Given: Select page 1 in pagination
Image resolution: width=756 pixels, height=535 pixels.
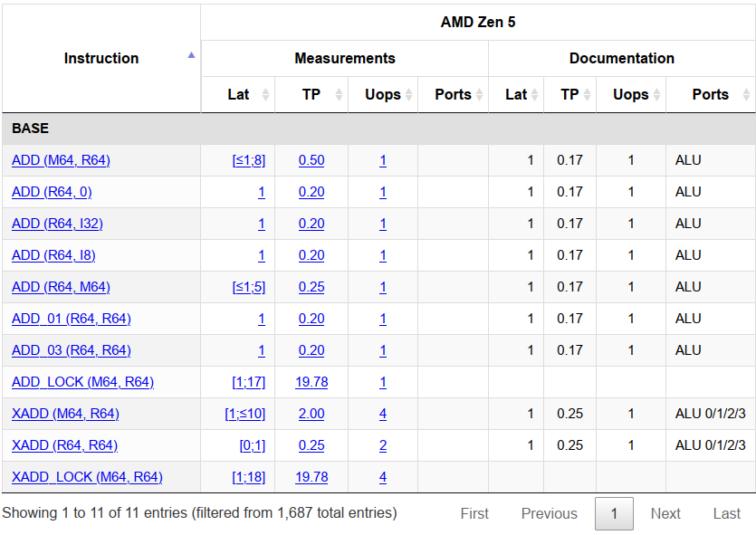Looking at the screenshot, I should [614, 514].
